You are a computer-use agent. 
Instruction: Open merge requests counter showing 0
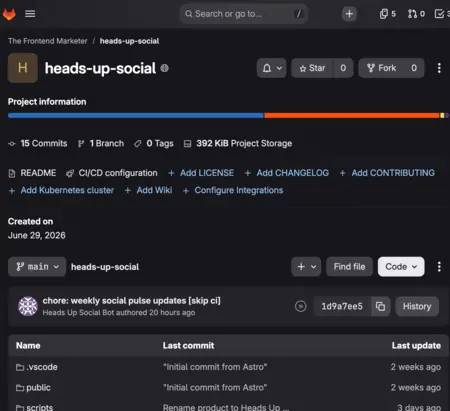pos(416,14)
